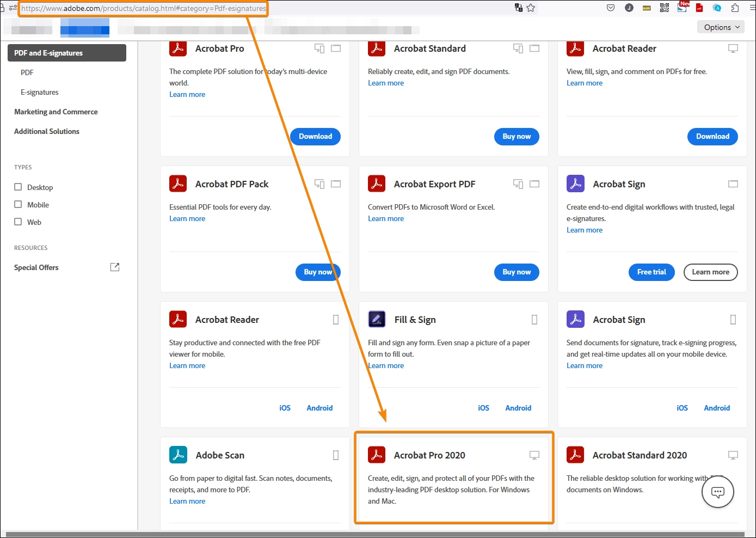This screenshot has height=538, width=756.
Task: Open the chat bubble support widget
Action: tap(718, 492)
